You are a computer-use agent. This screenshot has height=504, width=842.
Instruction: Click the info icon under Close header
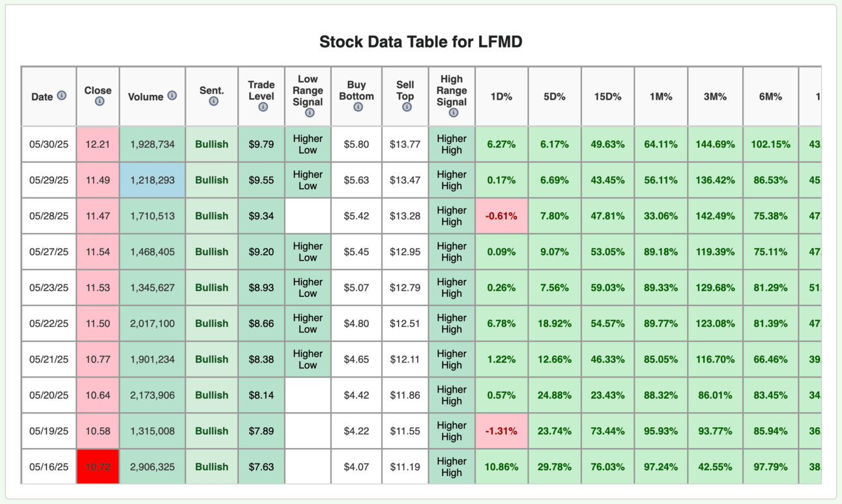click(x=99, y=102)
